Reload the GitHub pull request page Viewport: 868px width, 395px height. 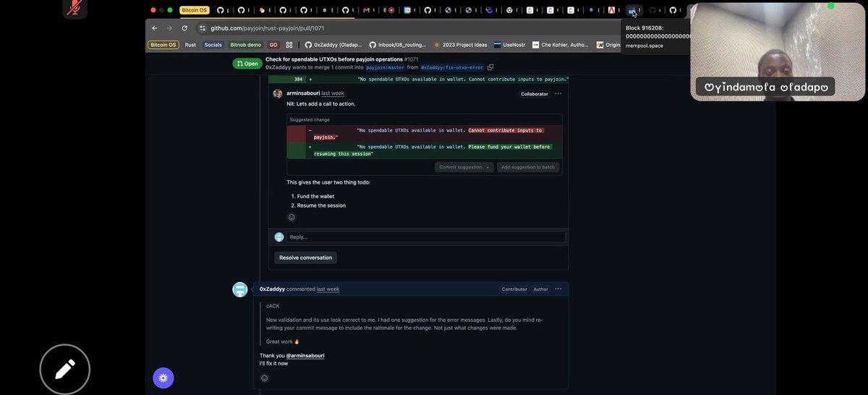(184, 28)
